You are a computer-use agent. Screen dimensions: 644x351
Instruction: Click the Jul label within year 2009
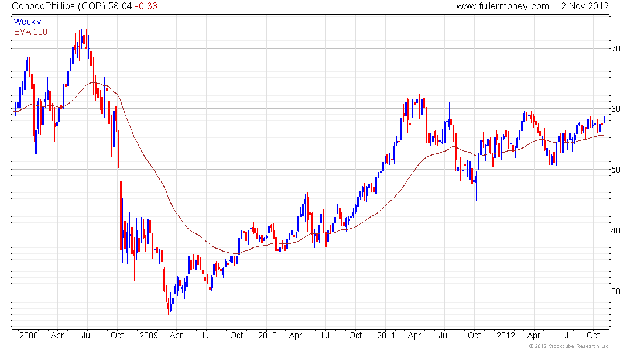pyautogui.click(x=205, y=335)
